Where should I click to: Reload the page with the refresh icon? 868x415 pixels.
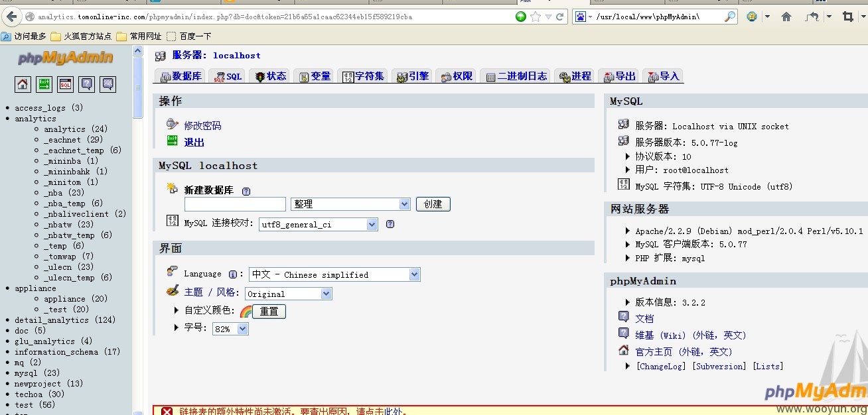click(560, 17)
